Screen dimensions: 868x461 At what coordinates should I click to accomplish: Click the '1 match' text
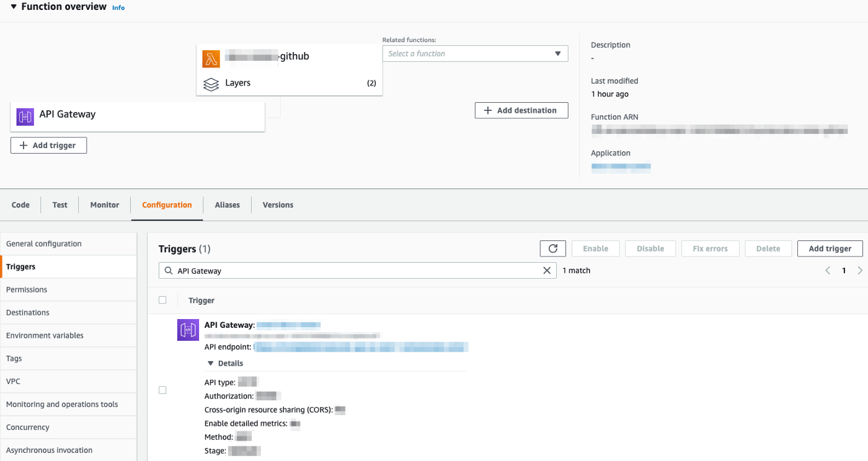[x=576, y=270]
